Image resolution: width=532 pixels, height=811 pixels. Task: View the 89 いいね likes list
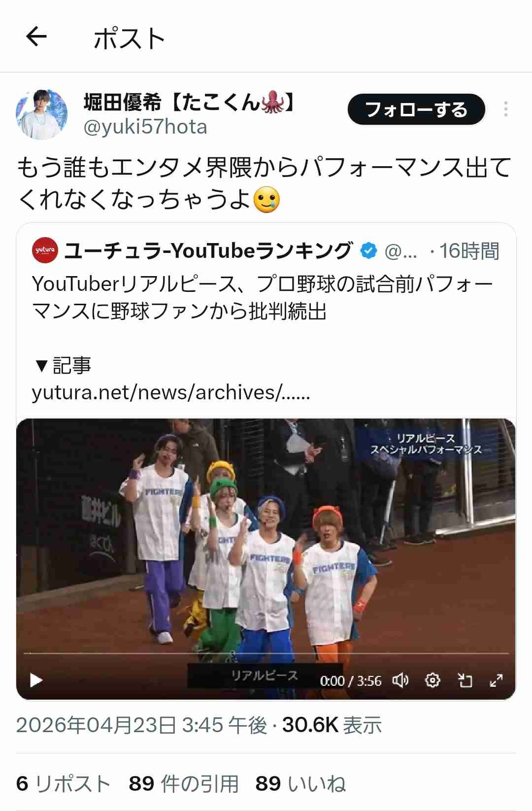coord(300,783)
